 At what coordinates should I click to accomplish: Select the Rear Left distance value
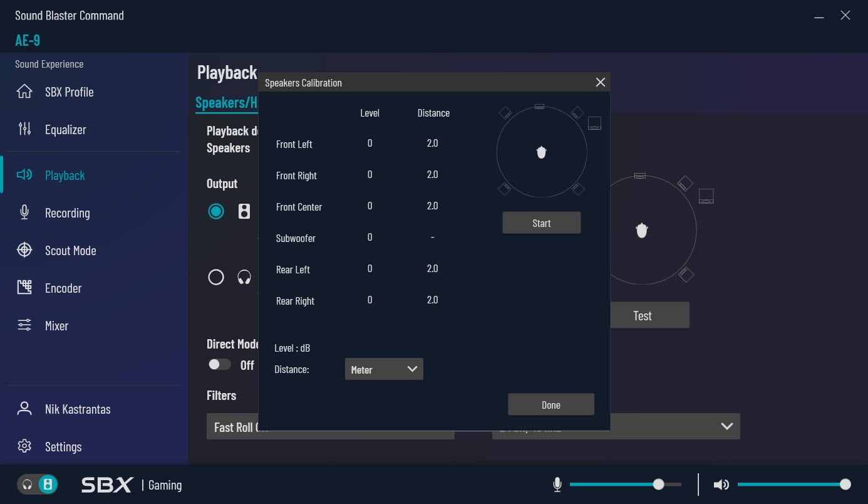pyautogui.click(x=432, y=268)
